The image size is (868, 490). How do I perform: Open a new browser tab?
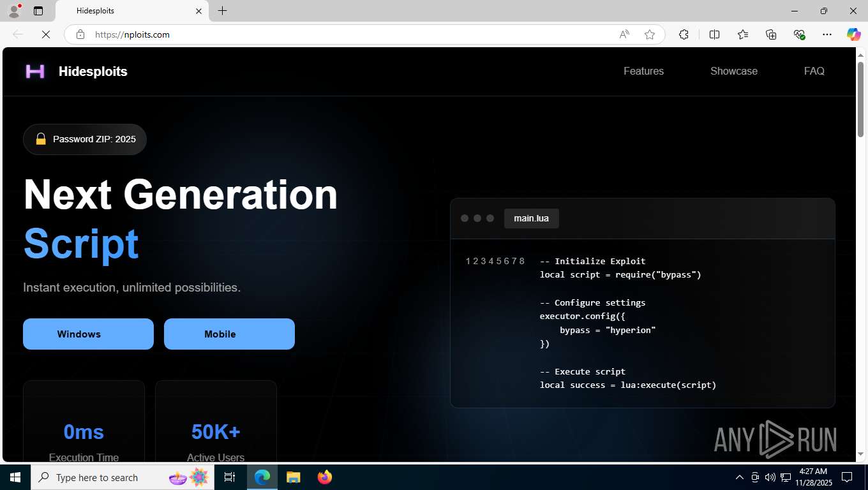(222, 11)
